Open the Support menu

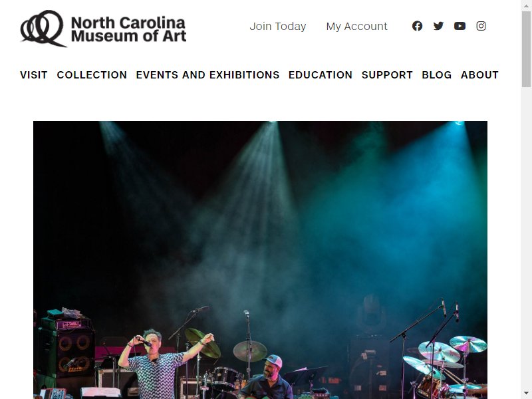click(387, 75)
